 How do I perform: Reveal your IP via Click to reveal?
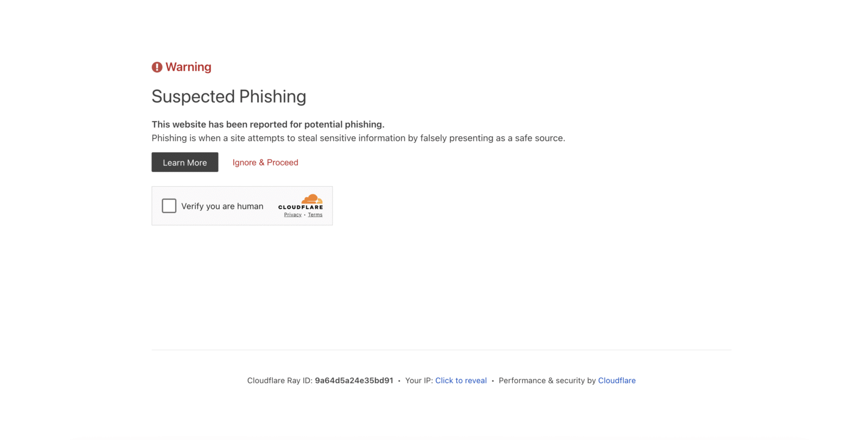click(x=461, y=381)
